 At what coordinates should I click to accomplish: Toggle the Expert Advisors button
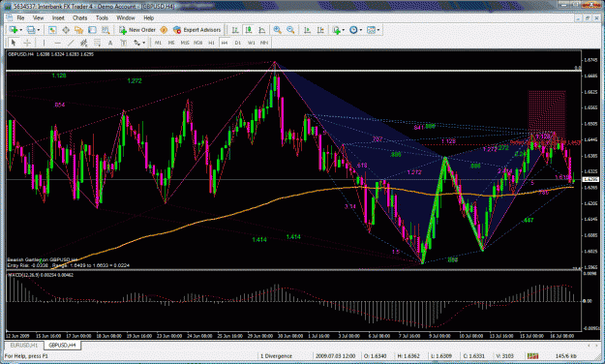tap(197, 30)
